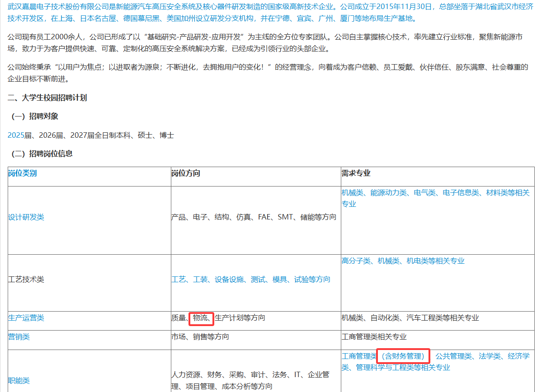
Task: Click the text 生产计划等方向
Action: 240,318
